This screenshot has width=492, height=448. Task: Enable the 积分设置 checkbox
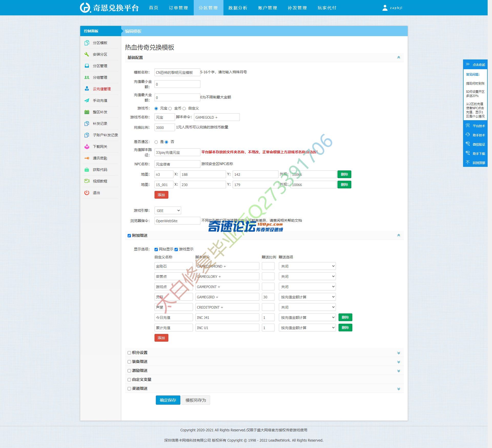pos(129,353)
